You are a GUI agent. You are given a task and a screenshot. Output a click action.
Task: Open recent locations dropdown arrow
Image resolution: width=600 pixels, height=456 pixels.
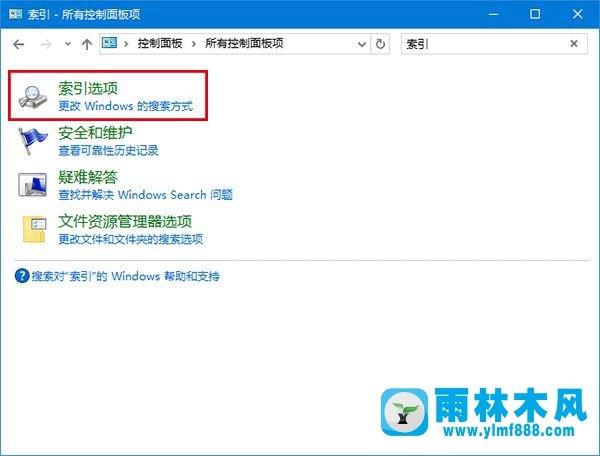click(68, 44)
